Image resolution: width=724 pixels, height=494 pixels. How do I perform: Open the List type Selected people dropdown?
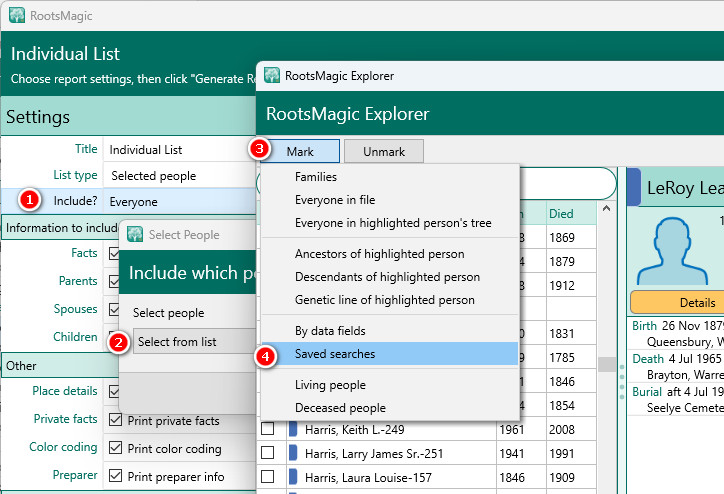click(x=180, y=175)
